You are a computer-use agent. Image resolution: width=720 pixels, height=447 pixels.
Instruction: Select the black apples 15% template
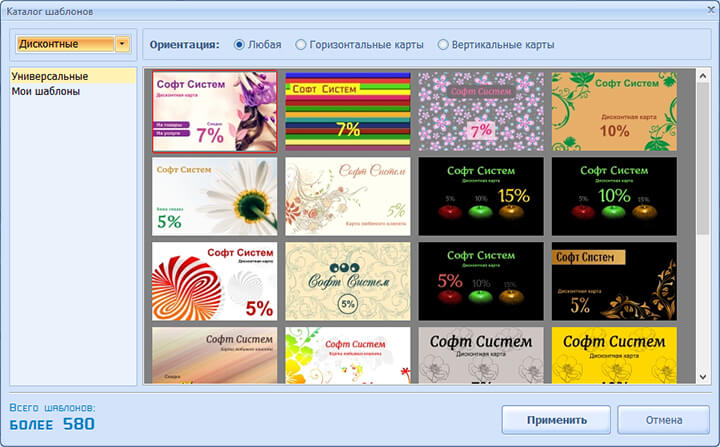click(x=481, y=196)
